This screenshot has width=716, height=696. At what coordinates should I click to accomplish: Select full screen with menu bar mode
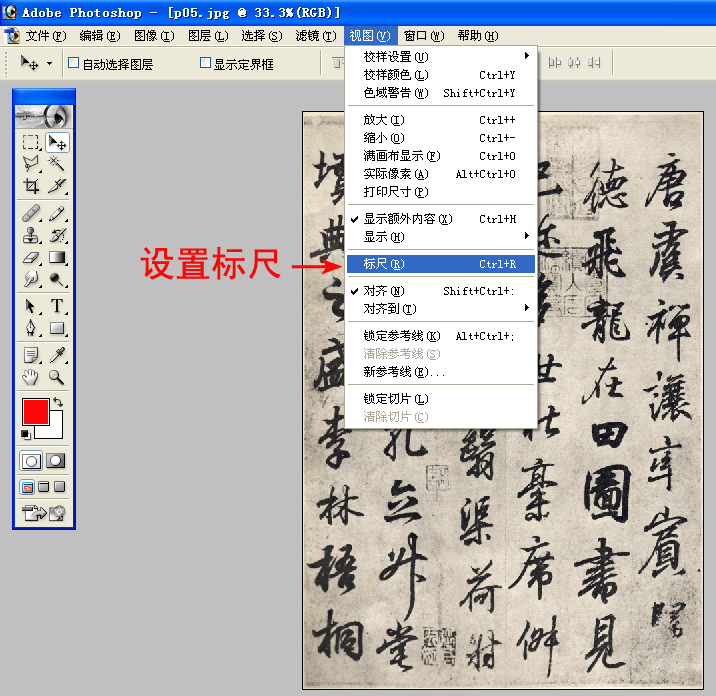(44, 487)
